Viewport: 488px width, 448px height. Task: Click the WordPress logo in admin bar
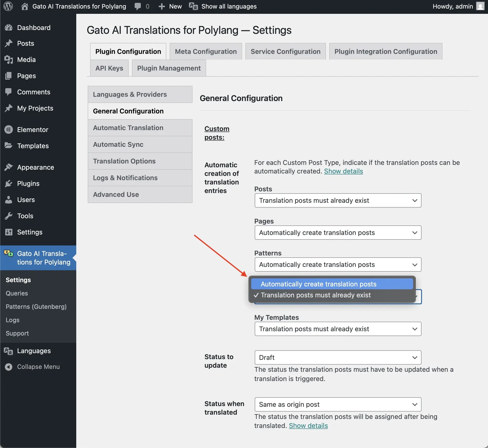[8, 6]
